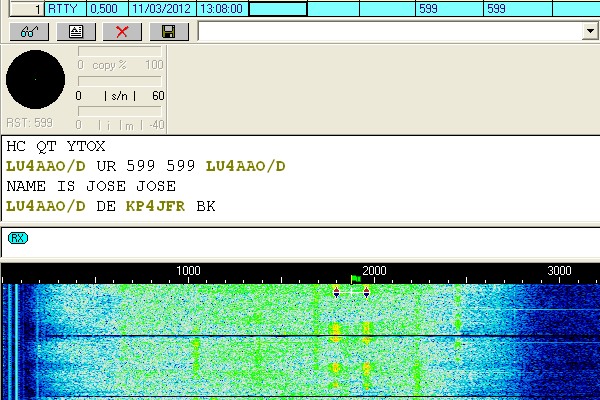Click the right space tone diamond marker
The width and height of the screenshot is (600, 400).
coord(367,292)
